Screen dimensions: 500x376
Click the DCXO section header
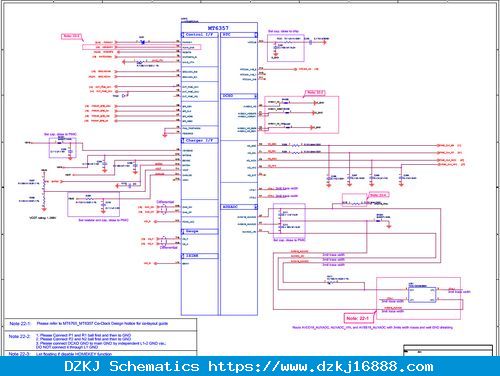[239, 96]
